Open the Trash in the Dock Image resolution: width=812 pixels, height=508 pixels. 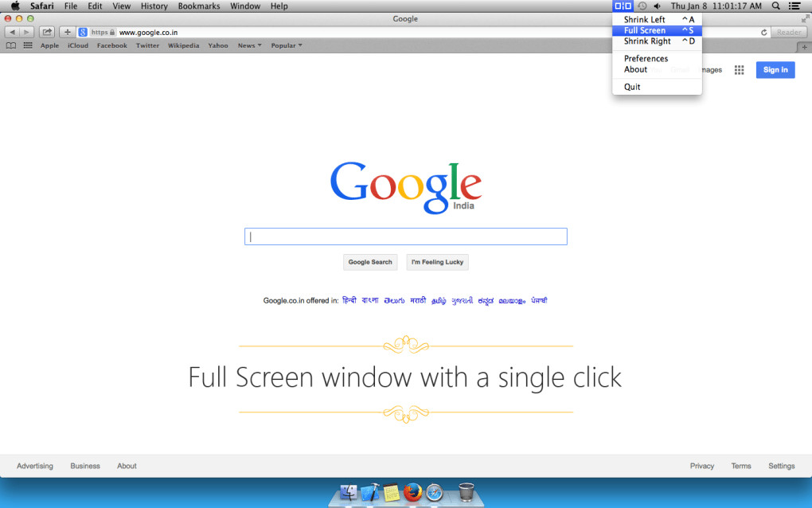pos(467,492)
